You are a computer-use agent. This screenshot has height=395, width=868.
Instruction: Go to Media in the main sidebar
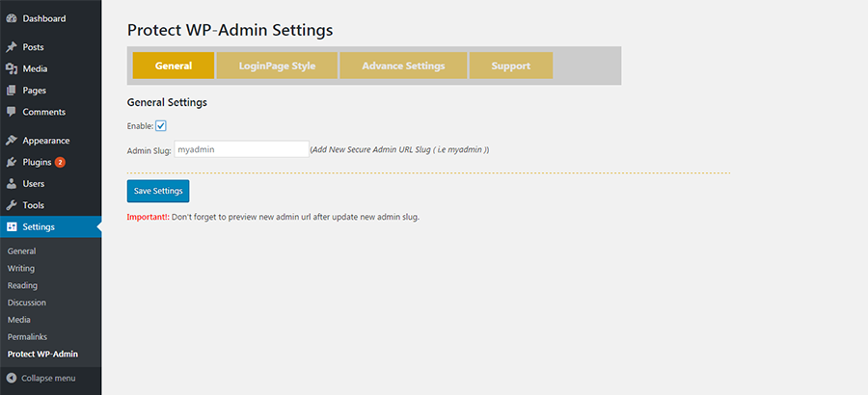tap(35, 69)
